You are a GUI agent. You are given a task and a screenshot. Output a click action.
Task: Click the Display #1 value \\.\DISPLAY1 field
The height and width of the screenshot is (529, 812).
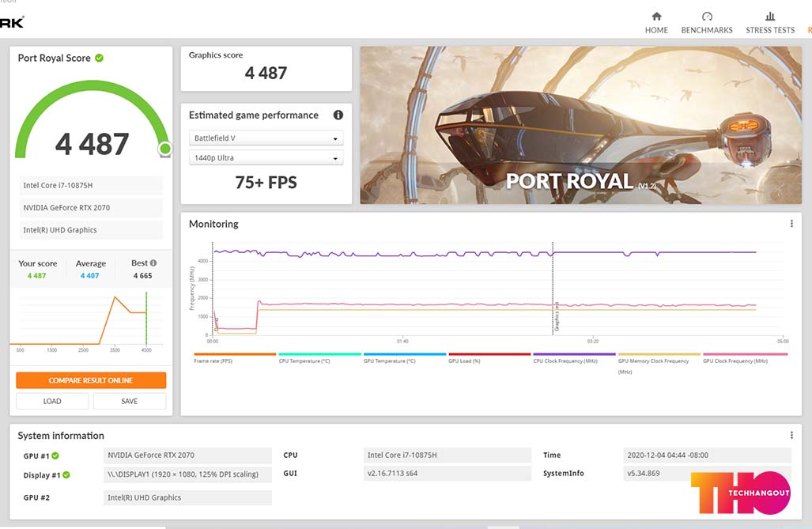[187, 474]
